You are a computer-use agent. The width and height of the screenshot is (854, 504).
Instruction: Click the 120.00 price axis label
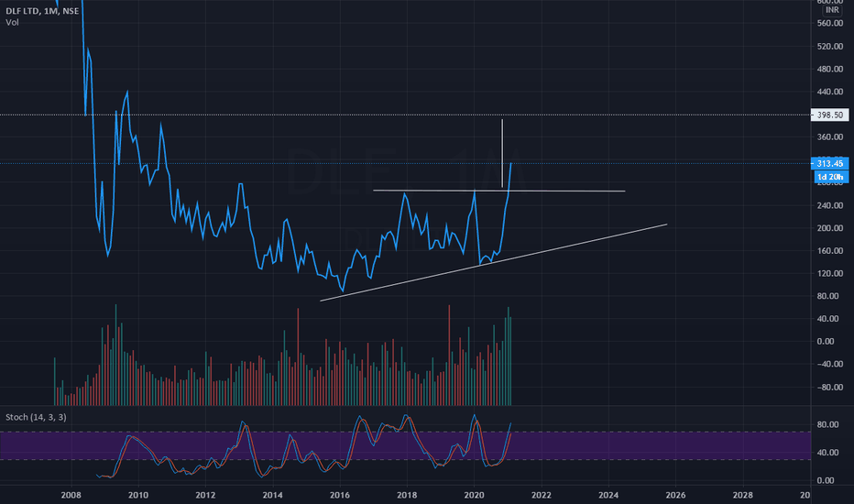pos(830,273)
